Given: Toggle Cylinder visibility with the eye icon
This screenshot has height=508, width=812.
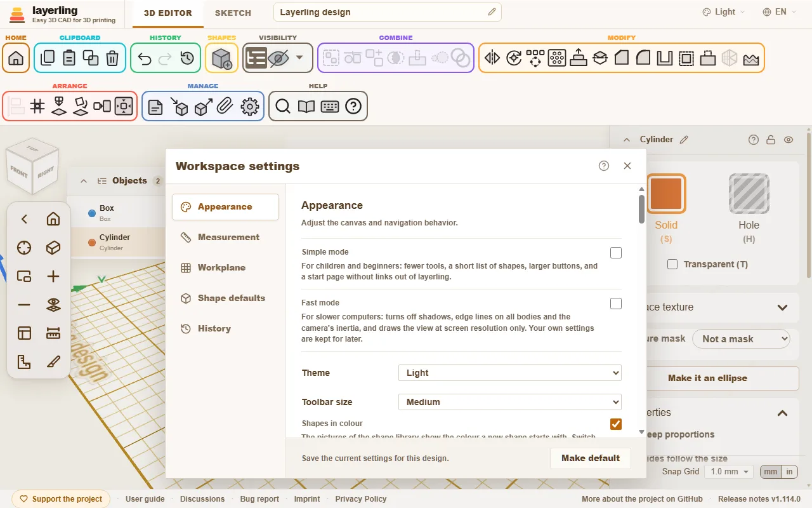Looking at the screenshot, I should pos(789,140).
